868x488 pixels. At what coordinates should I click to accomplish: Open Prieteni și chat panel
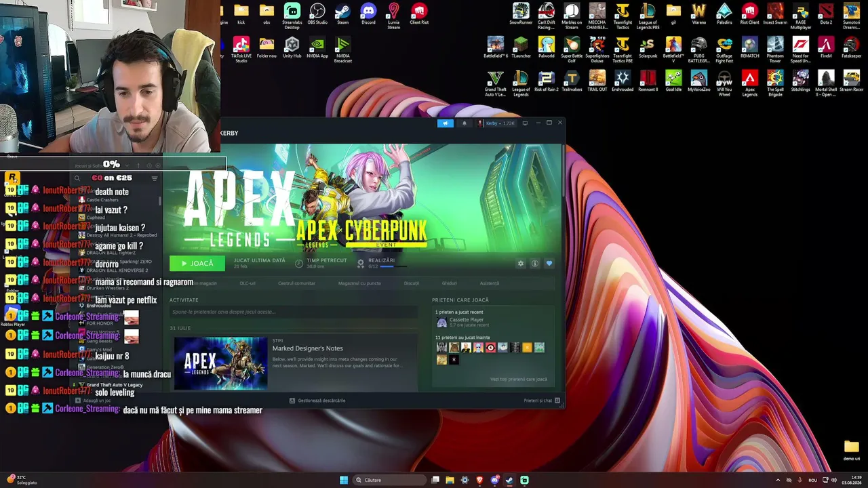tap(542, 401)
